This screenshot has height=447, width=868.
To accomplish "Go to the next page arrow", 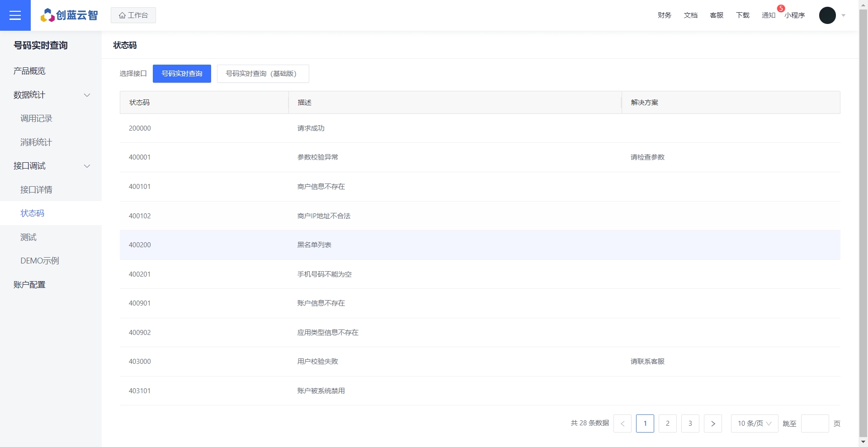I will (x=712, y=423).
